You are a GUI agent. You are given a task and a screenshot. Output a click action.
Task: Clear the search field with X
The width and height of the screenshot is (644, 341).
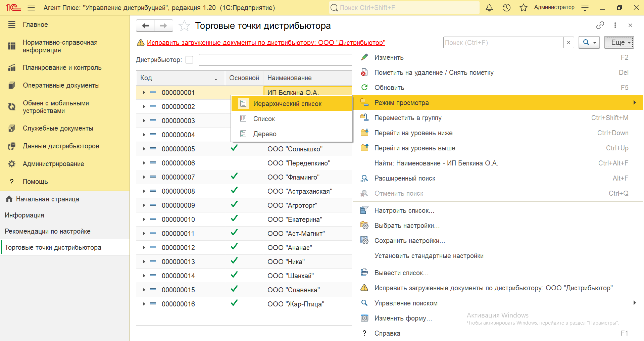[568, 43]
